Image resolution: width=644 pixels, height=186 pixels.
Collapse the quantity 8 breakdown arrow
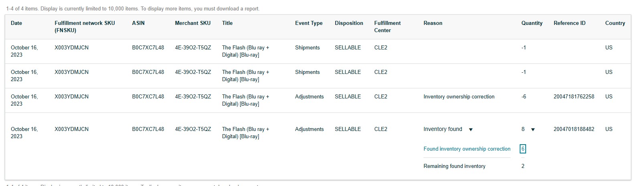click(x=533, y=129)
